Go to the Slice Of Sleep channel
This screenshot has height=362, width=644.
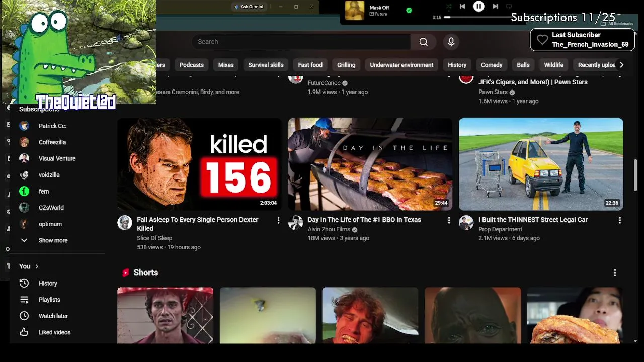click(x=154, y=238)
